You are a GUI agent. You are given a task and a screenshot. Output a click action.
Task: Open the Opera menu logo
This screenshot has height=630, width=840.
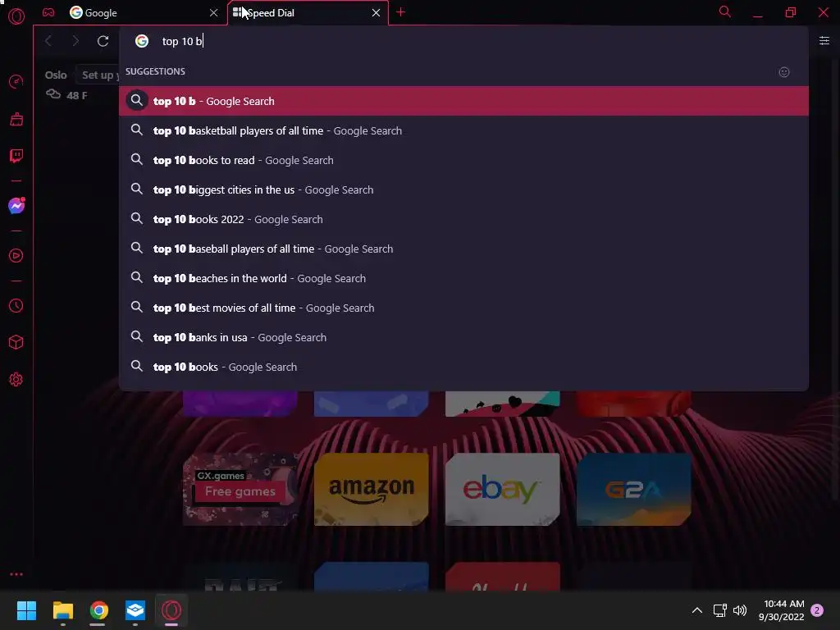[16, 16]
